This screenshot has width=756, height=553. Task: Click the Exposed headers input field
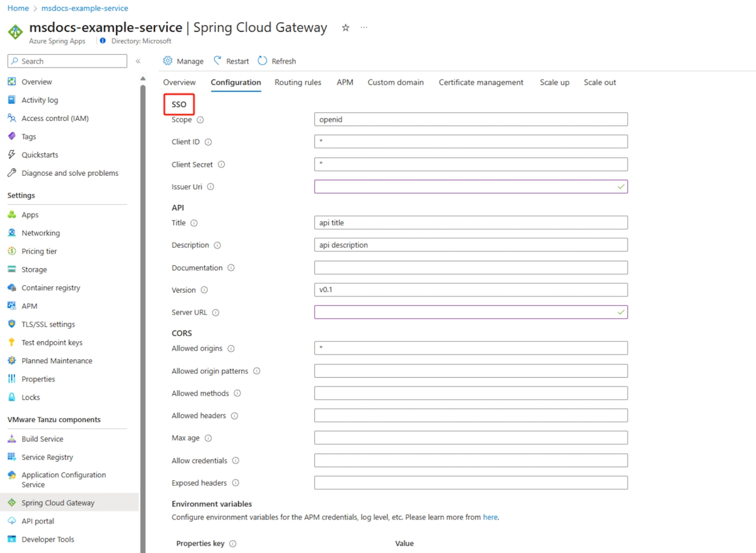pyautogui.click(x=471, y=483)
